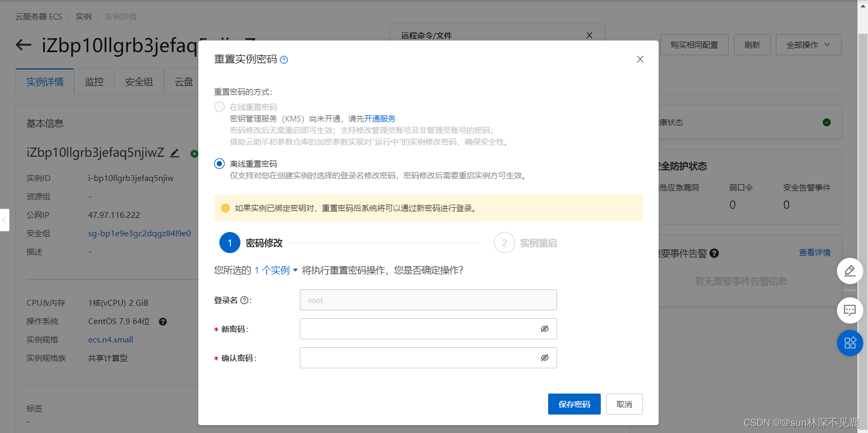Viewport: 868px width, 433px height.
Task: Click 1核(vCPU) 2 GiB value
Action: 118,303
